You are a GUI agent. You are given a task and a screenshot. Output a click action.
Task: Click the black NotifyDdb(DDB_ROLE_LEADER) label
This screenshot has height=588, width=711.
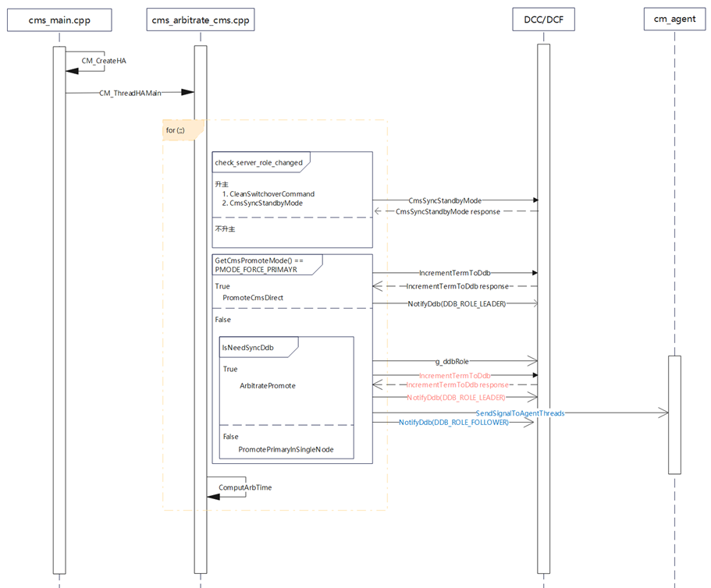tap(457, 303)
